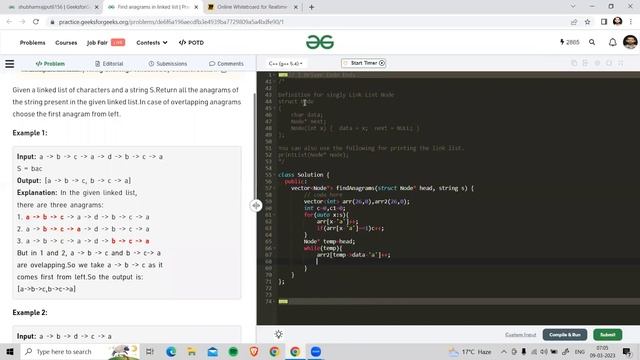Switch to the Editorial tab
640x360 pixels.
[x=109, y=64]
